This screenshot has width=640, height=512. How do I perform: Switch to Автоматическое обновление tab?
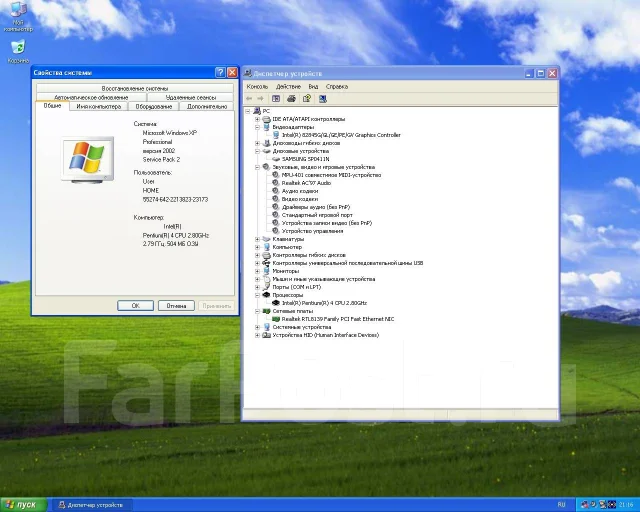pos(91,98)
